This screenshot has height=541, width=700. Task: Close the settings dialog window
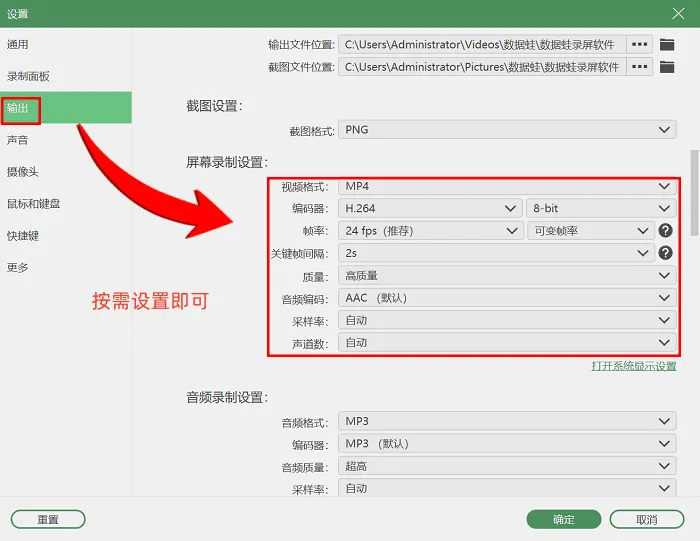click(678, 14)
